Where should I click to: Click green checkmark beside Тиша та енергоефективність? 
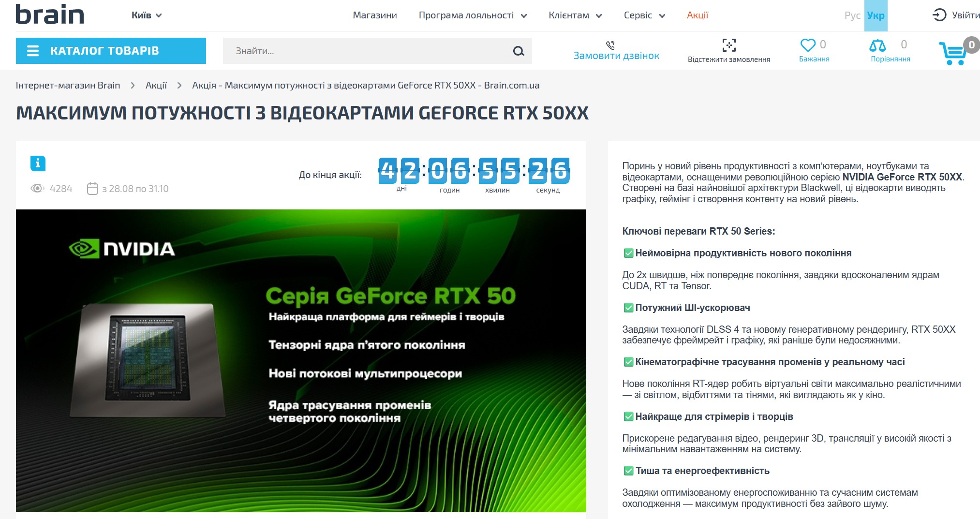(x=628, y=471)
